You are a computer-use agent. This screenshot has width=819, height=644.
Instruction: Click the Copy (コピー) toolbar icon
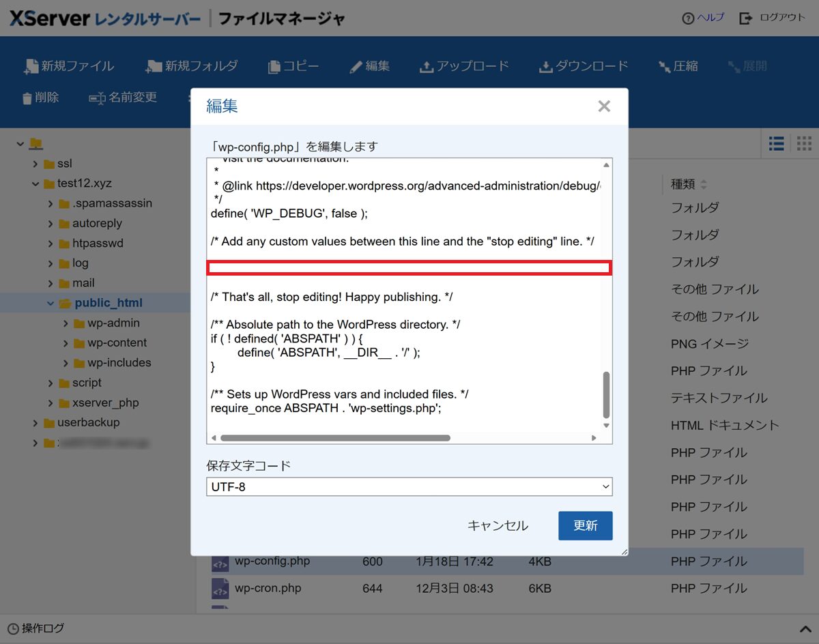coord(274,67)
